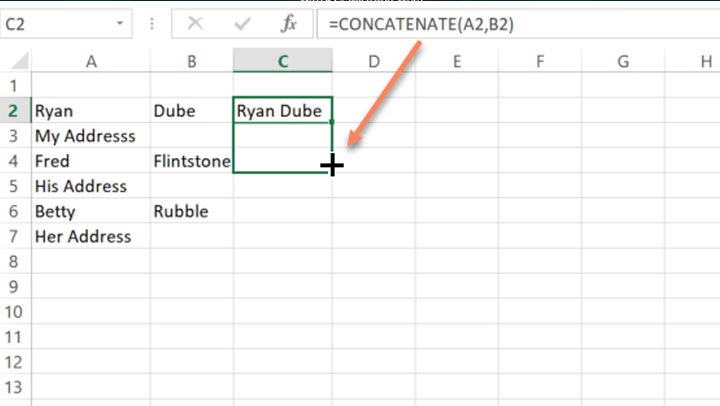Click the cell containing Betty
The height and width of the screenshot is (406, 720).
[91, 212]
